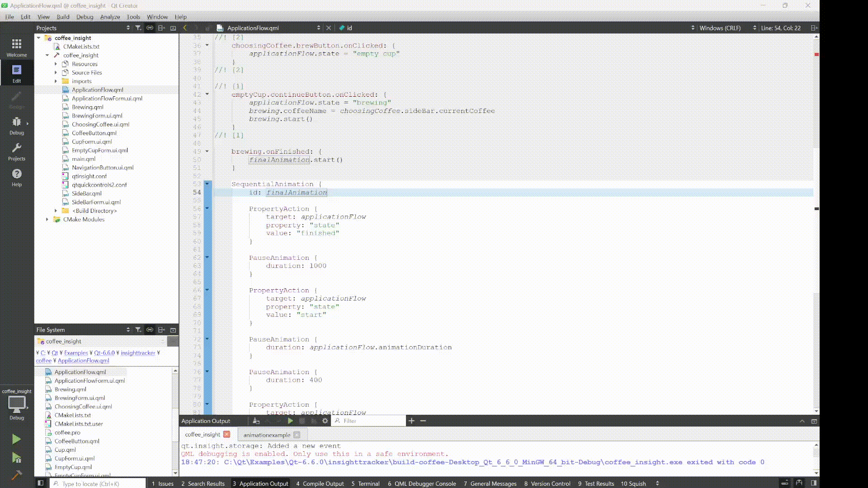Open the Analyze menu
The height and width of the screenshot is (488, 868).
tap(110, 17)
